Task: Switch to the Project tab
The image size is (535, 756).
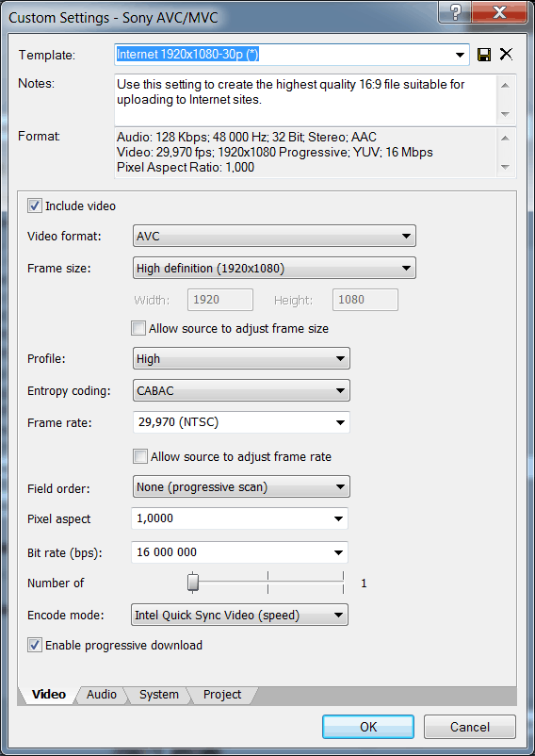Action: 222,695
